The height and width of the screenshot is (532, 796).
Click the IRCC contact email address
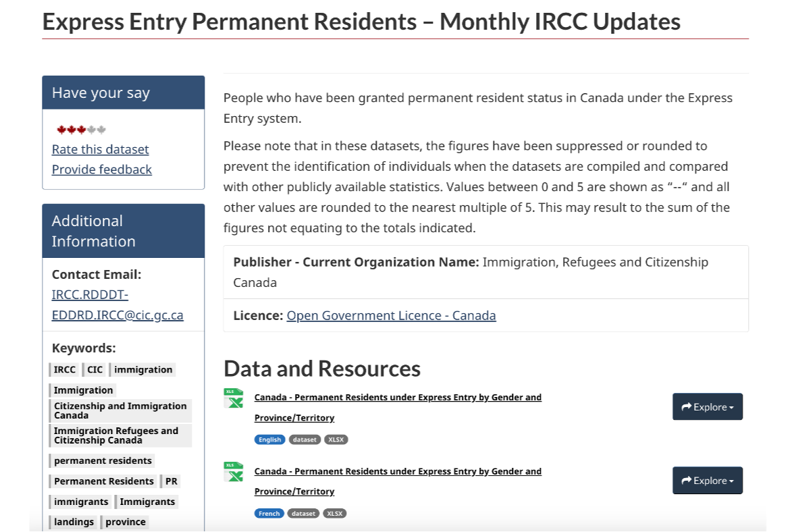[117, 305]
